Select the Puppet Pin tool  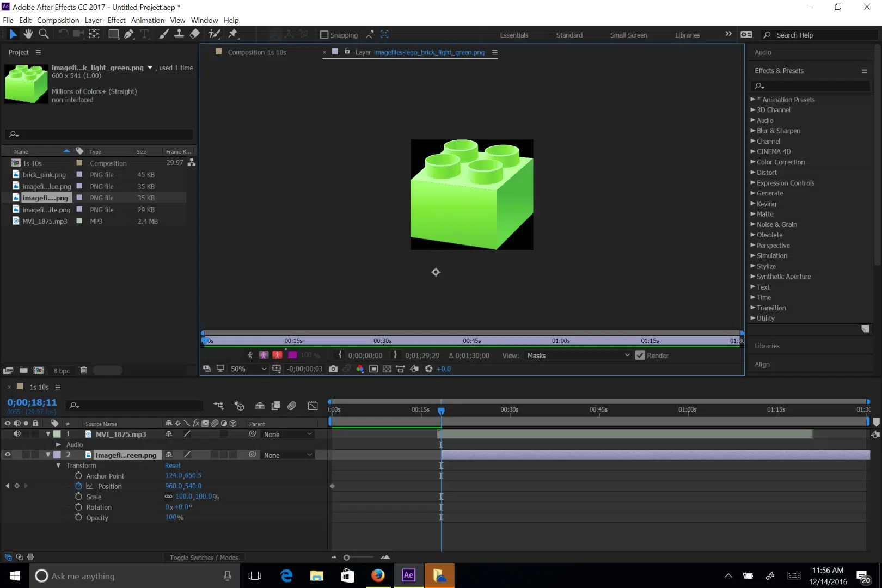point(233,34)
